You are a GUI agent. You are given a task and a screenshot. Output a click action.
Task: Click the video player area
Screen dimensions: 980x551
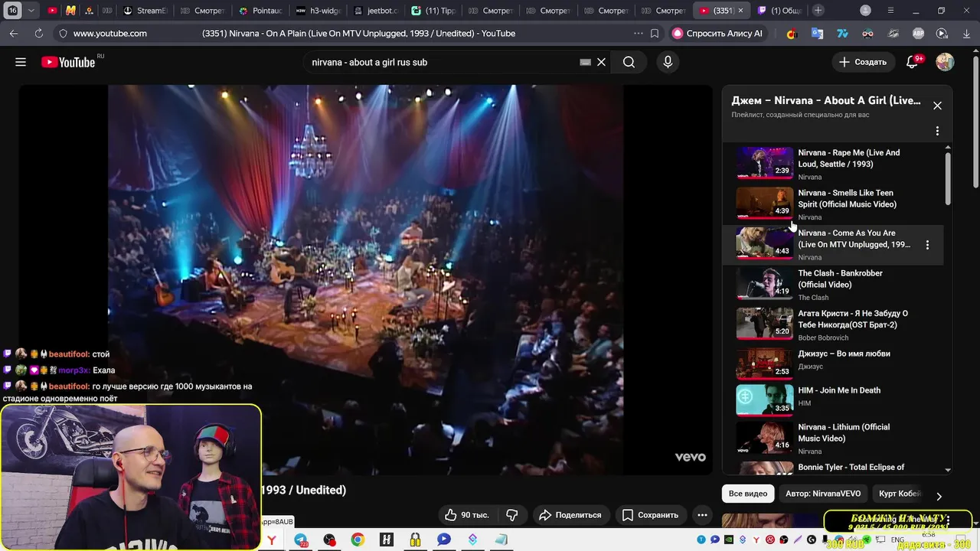point(365,279)
